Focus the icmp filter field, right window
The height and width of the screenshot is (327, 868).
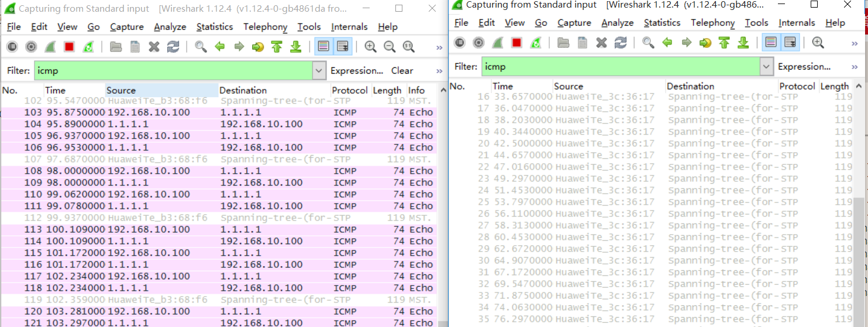(621, 67)
